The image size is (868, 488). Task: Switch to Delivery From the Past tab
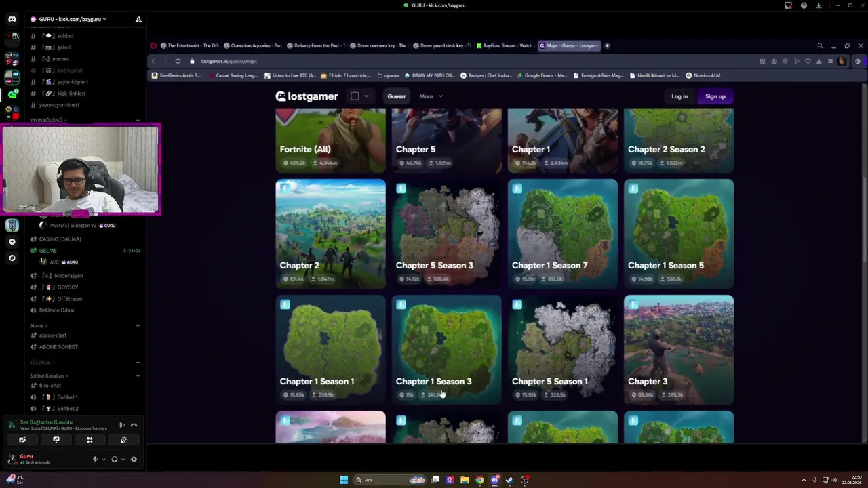point(315,45)
